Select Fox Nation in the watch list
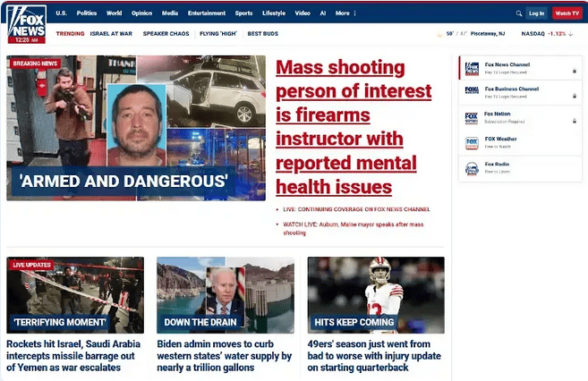Viewport: 588px width, 381px height. 520,118
